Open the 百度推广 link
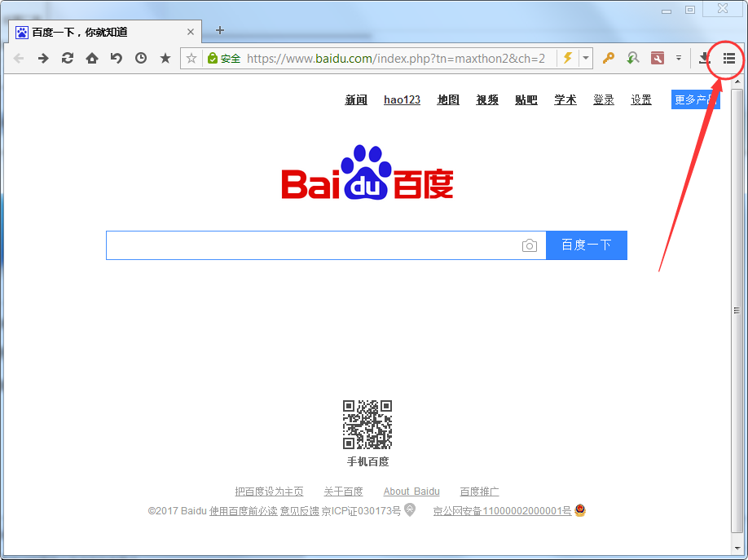748x560 pixels. point(479,492)
